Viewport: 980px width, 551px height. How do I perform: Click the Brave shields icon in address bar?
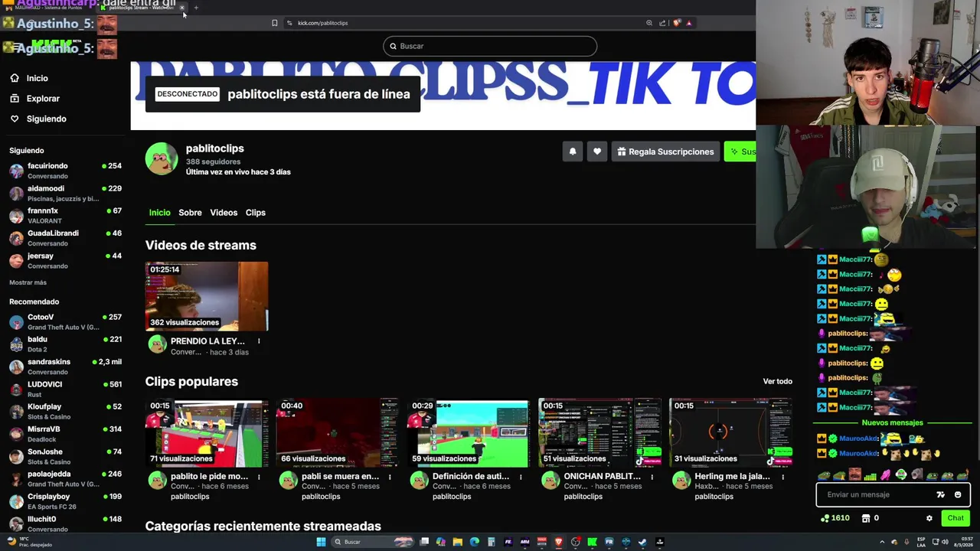pos(676,23)
